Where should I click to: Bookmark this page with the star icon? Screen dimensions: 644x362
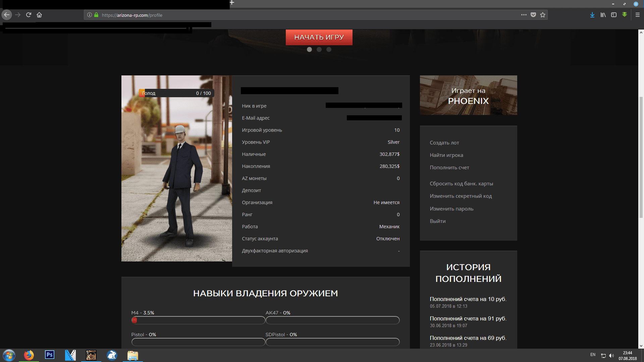pos(543,15)
